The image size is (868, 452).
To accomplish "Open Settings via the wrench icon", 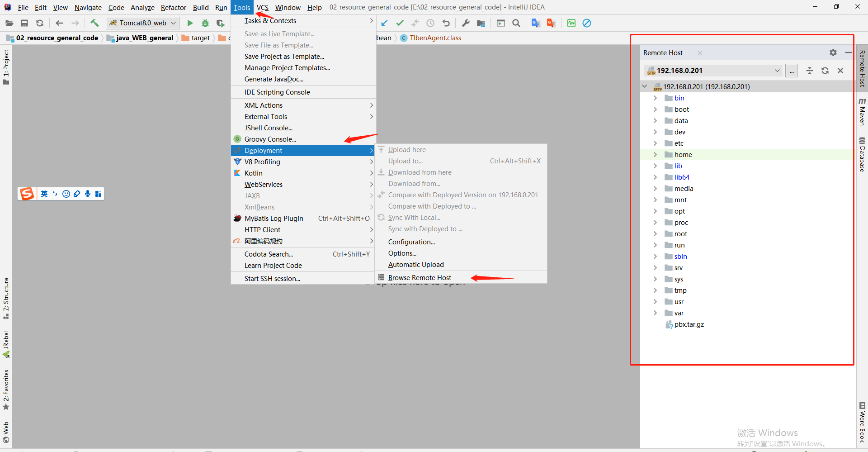I will (466, 23).
